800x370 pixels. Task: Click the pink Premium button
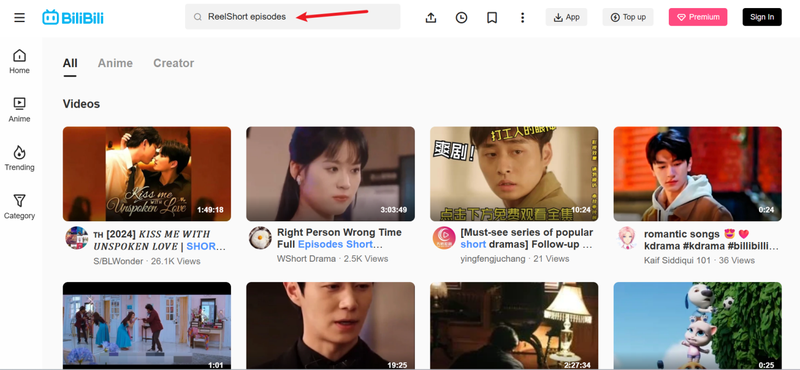698,17
